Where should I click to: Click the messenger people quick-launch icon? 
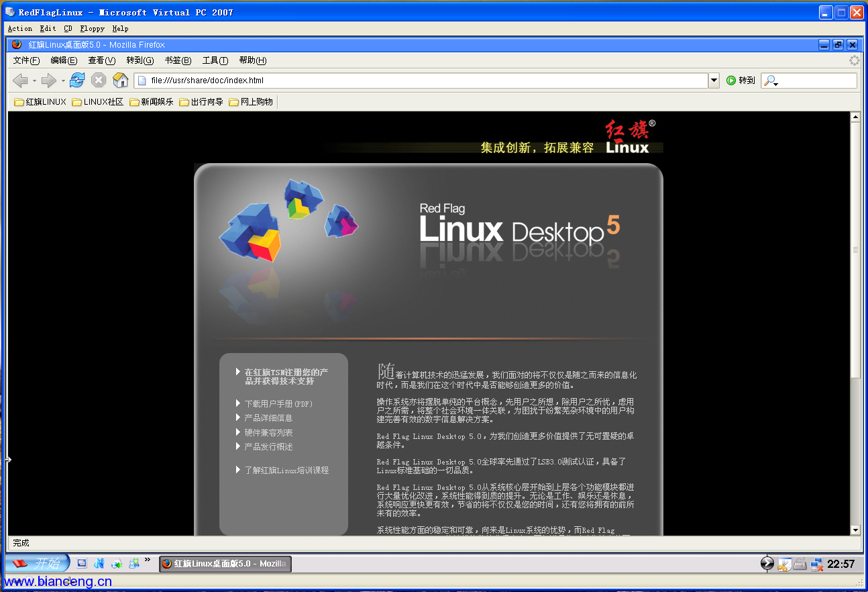click(x=134, y=564)
